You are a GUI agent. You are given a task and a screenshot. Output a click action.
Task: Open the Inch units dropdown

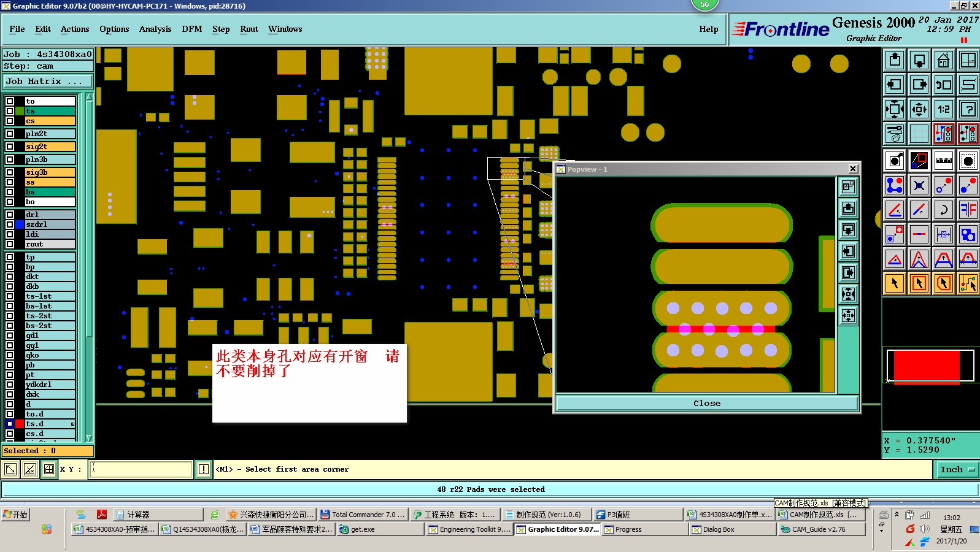coord(957,469)
